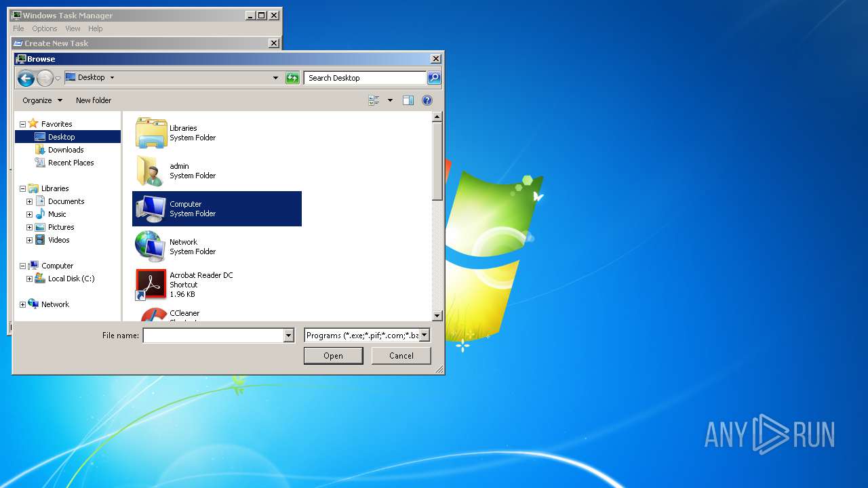Viewport: 868px width, 488px height.
Task: Expand the Pictures library node
Action: (29, 227)
